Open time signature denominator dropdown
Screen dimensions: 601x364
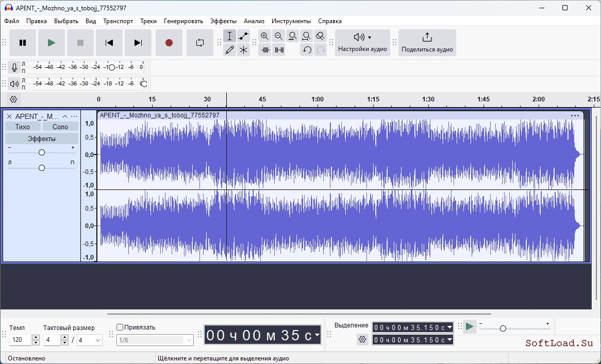pos(90,340)
